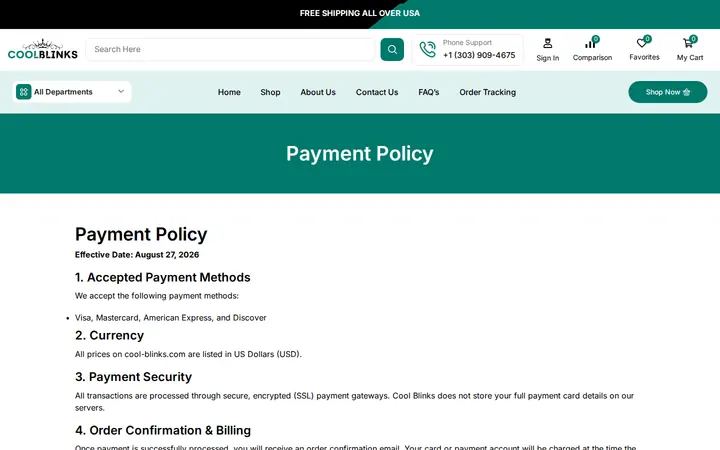This screenshot has width=720, height=450.
Task: Click the FREE SHIPPING ALL OVER USA banner
Action: tap(360, 13)
